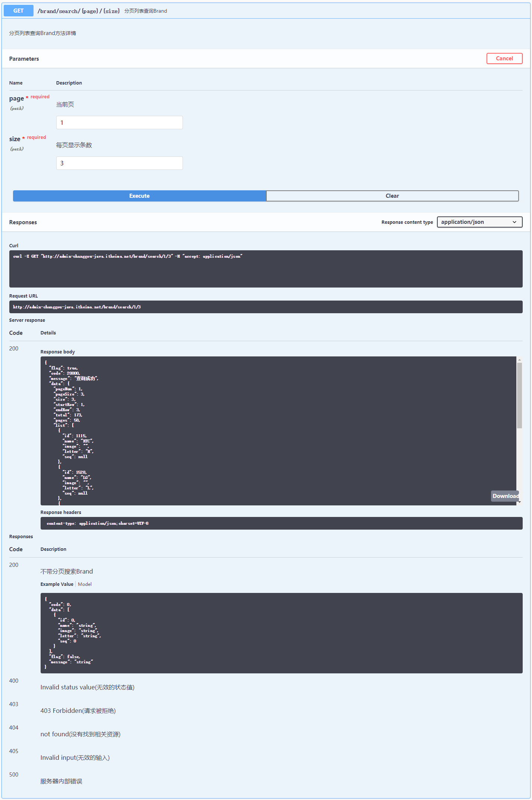Click the 每页显示条数 parameter description

click(x=74, y=145)
